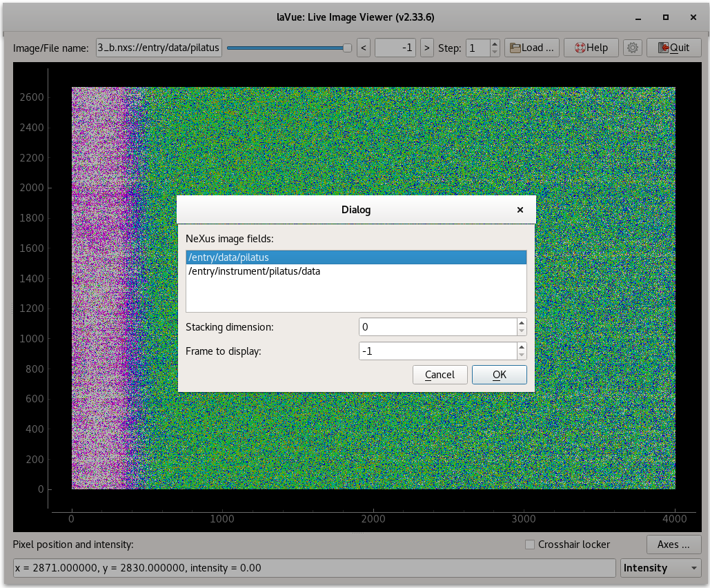
Task: Click the settings gear icon in toolbar
Action: (632, 48)
